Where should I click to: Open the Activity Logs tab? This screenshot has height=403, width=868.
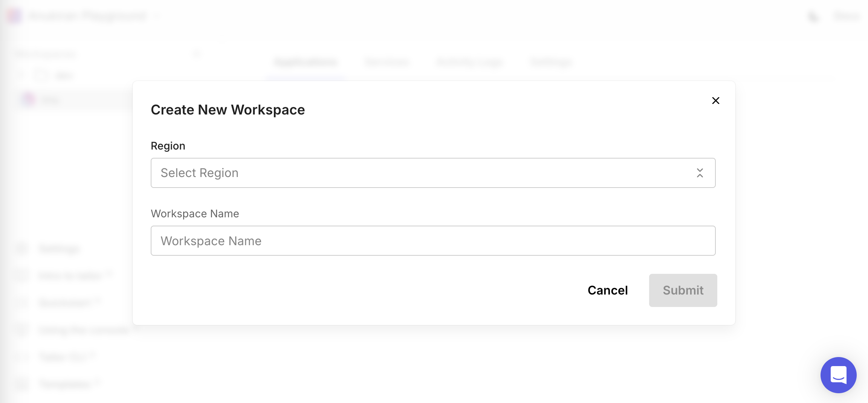tap(469, 62)
